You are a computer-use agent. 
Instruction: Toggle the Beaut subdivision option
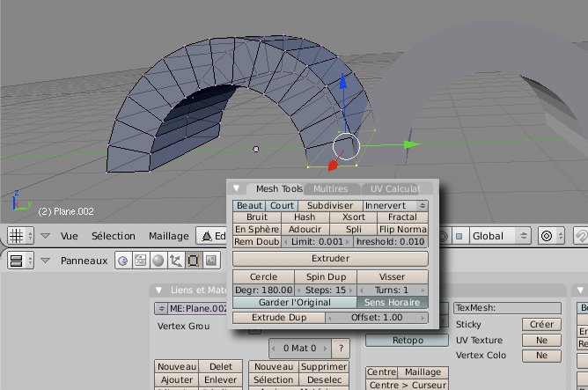[x=249, y=205]
